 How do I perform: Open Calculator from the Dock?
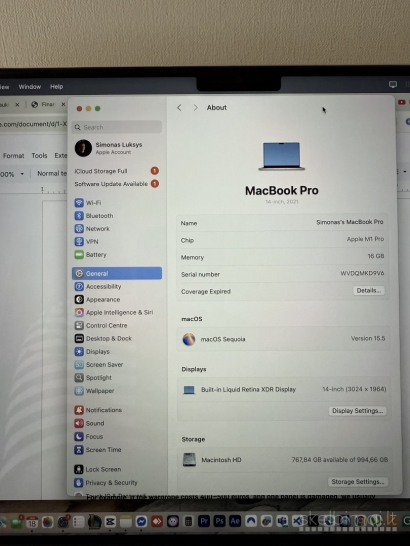coord(188,521)
